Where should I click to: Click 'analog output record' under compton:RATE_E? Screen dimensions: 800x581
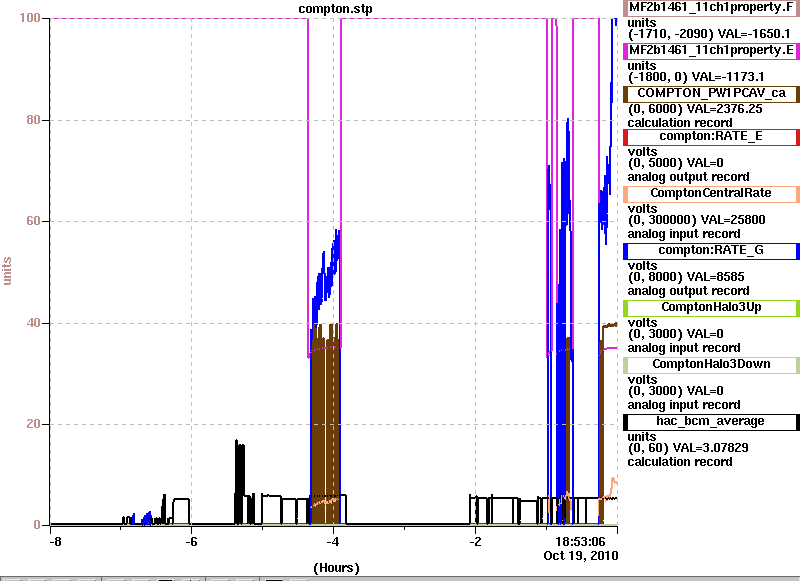[688, 177]
